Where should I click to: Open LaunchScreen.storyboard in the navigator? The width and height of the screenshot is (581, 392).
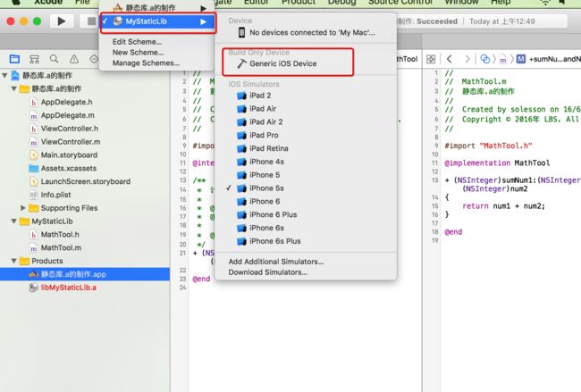[x=85, y=182]
